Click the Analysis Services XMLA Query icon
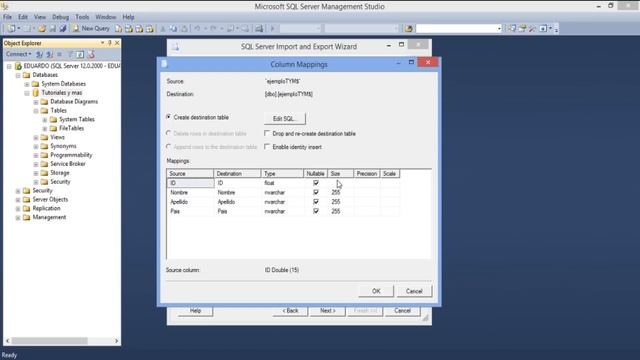The height and width of the screenshot is (360, 640). click(x=149, y=29)
